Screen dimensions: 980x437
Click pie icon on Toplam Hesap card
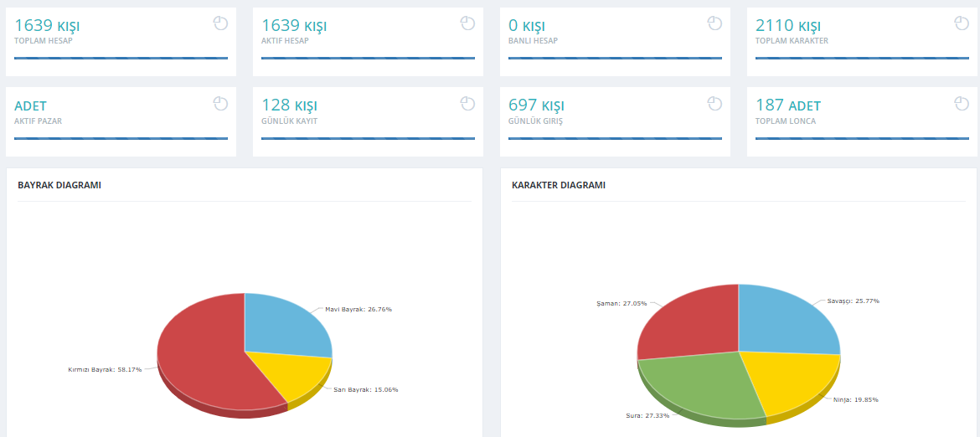point(220,23)
